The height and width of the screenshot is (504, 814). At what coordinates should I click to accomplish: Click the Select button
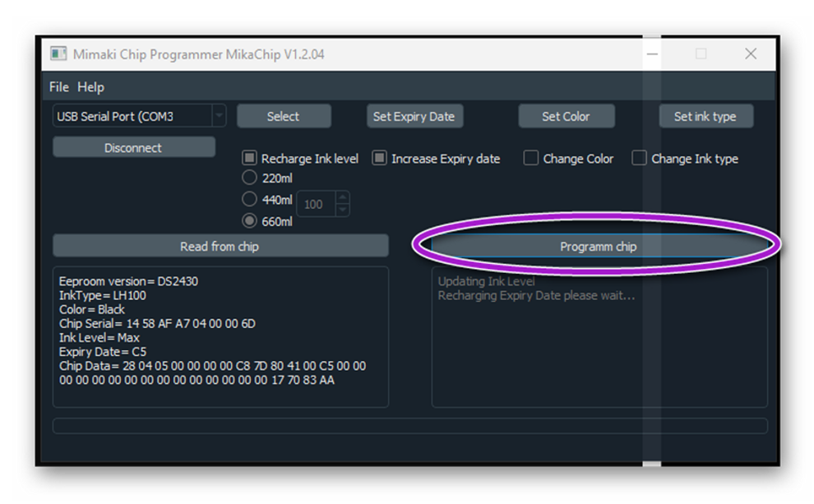[x=284, y=116]
